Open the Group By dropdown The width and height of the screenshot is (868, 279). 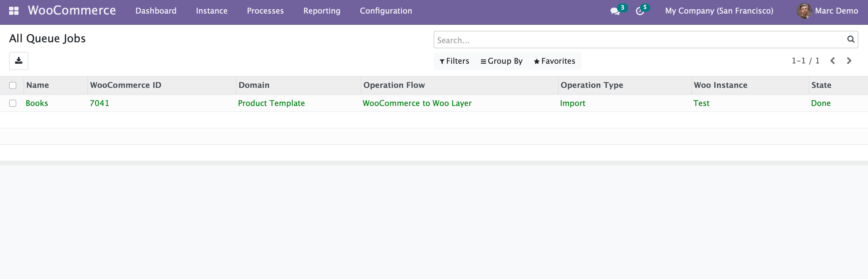coord(502,61)
